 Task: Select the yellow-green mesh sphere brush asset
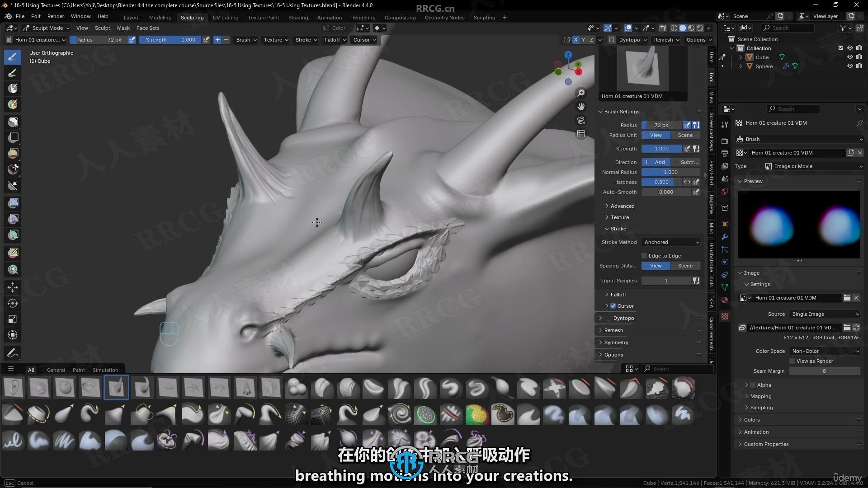tap(476, 413)
